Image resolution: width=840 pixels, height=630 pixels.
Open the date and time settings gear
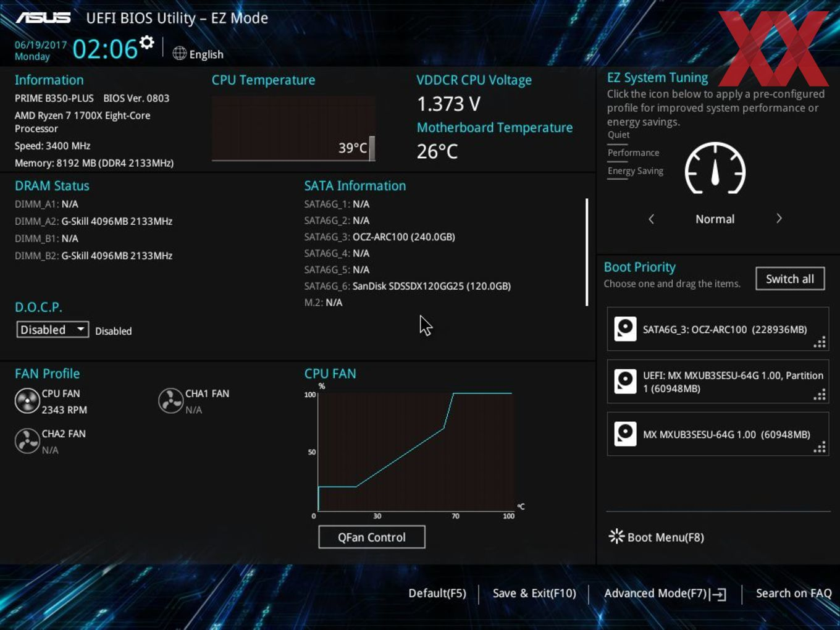147,42
